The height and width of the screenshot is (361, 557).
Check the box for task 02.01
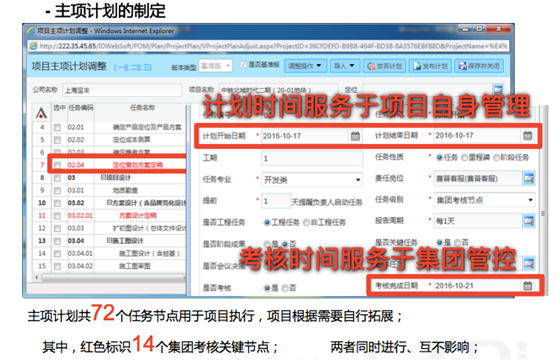57,128
